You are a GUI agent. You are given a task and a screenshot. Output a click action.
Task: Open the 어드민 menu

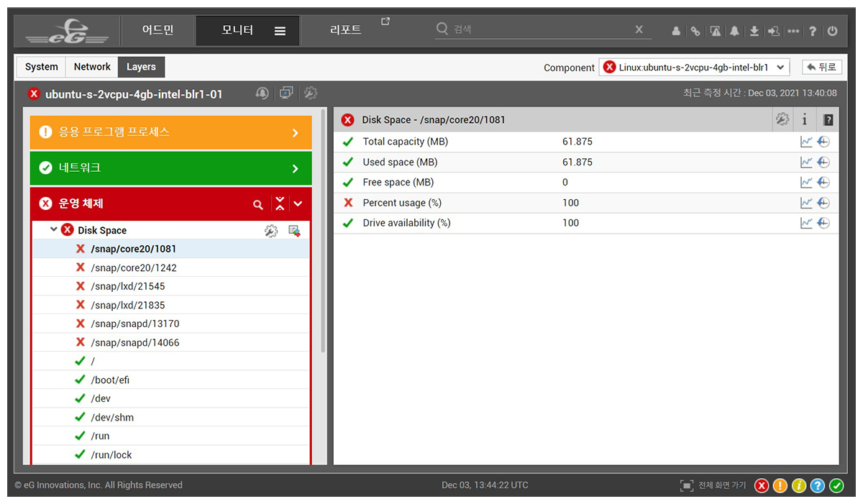click(158, 31)
